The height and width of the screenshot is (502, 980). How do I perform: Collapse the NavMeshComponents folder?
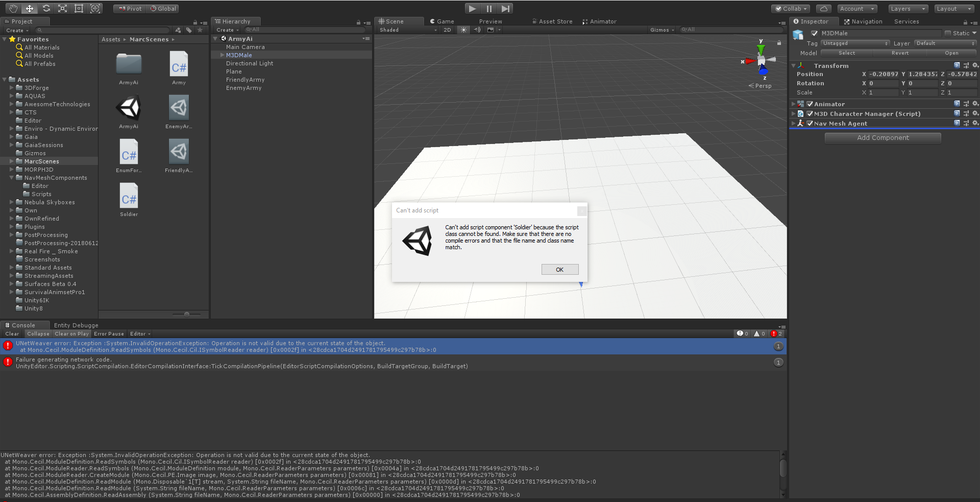click(12, 178)
